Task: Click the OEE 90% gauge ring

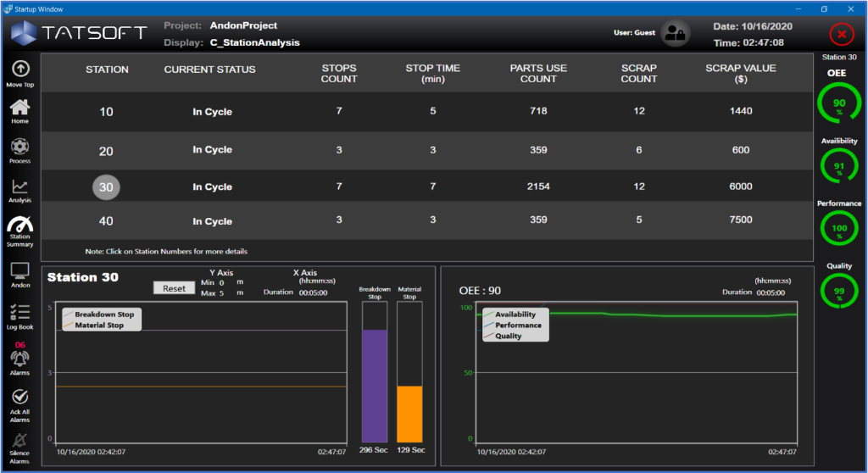Action: tap(838, 103)
